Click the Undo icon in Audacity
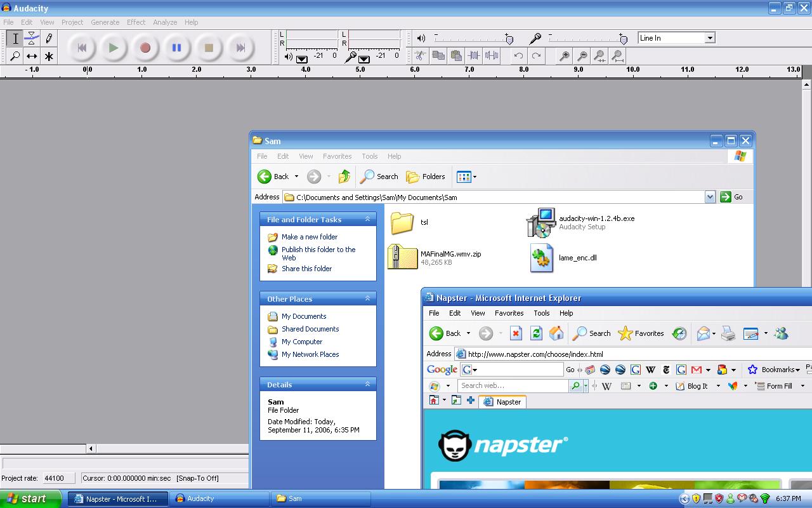The width and height of the screenshot is (812, 508). (x=518, y=56)
